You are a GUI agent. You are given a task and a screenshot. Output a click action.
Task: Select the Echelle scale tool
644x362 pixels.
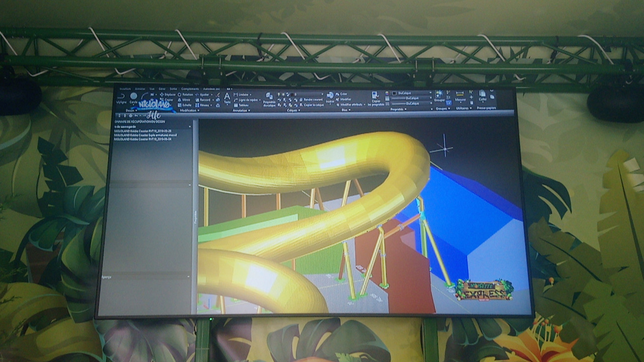pos(184,105)
